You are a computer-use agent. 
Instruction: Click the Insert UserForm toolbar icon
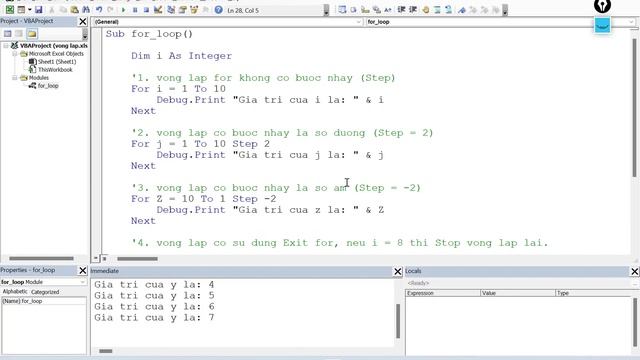tap(21, 9)
